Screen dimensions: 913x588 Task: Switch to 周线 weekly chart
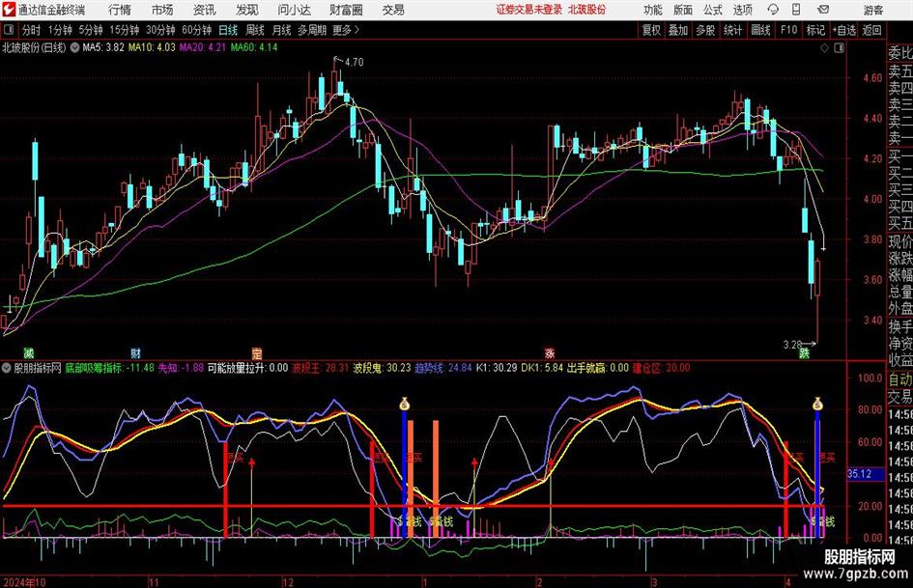(255, 30)
